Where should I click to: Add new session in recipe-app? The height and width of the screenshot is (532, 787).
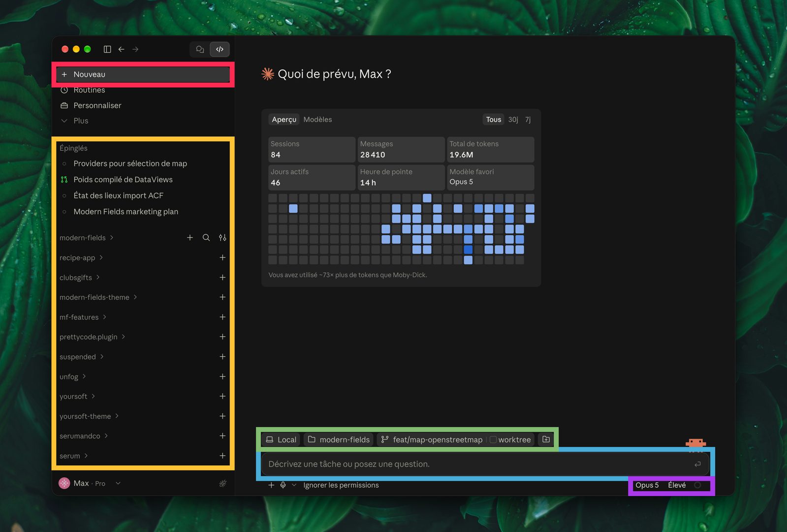(222, 257)
